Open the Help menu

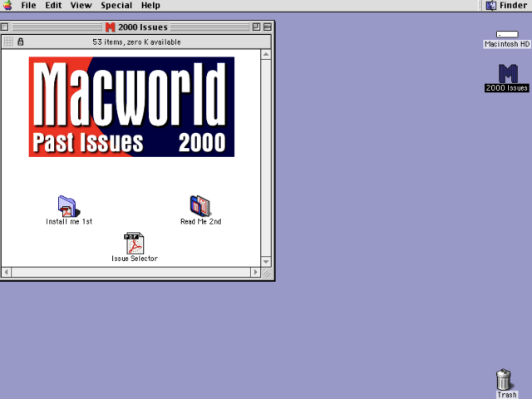pyautogui.click(x=150, y=6)
